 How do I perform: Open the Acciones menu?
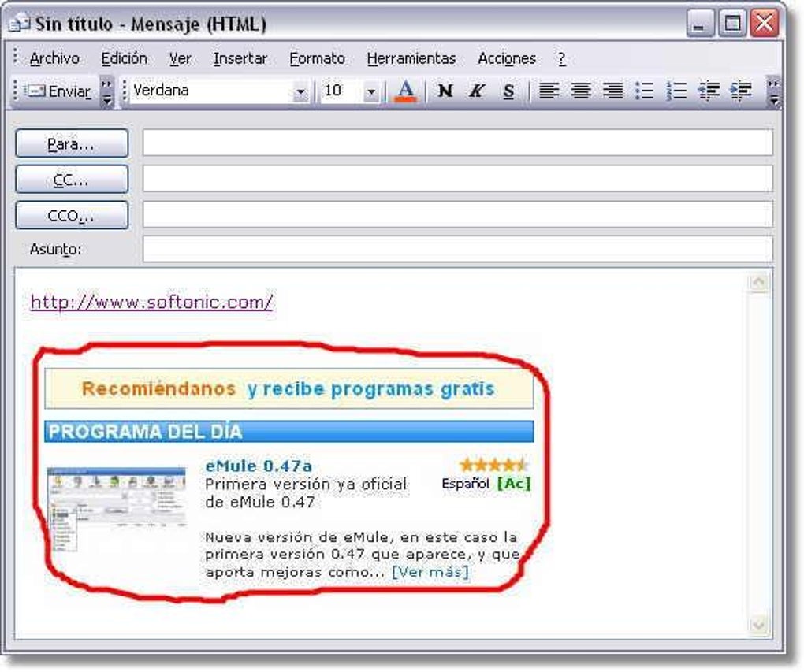coord(507,58)
